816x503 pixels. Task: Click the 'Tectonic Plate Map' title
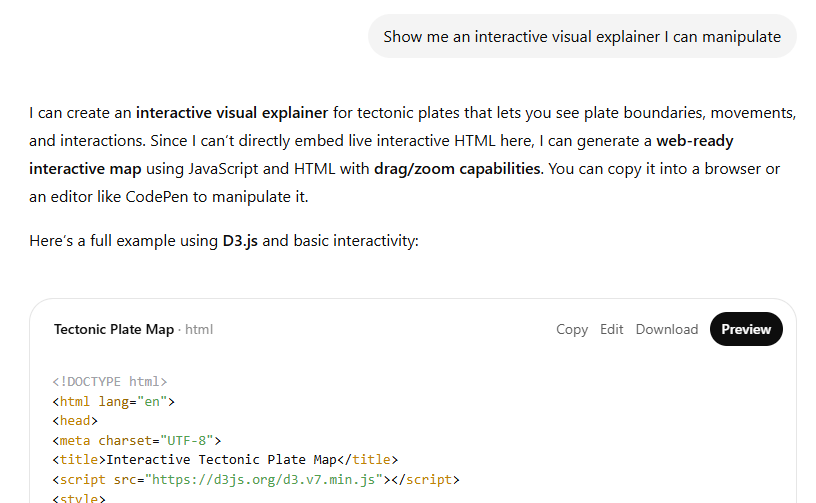tap(114, 329)
